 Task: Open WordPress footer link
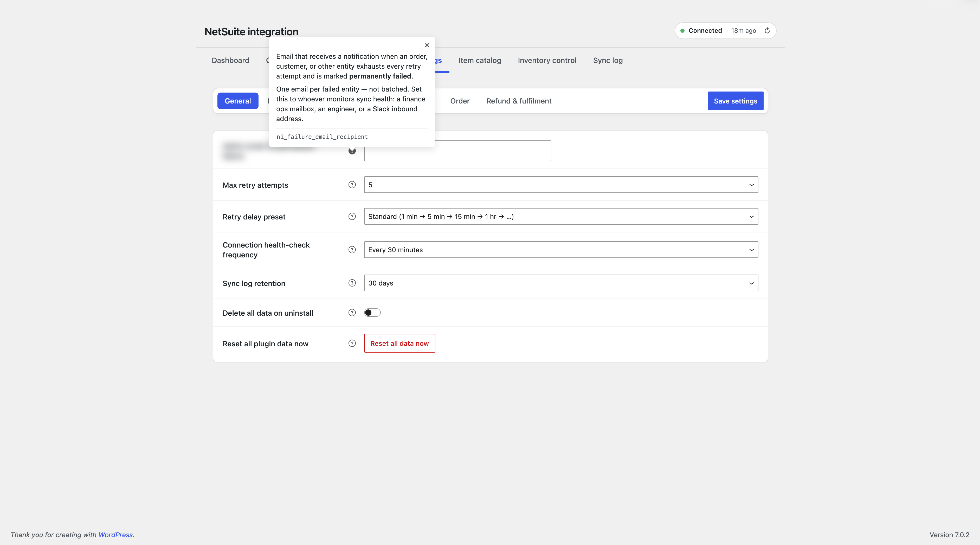coord(115,535)
